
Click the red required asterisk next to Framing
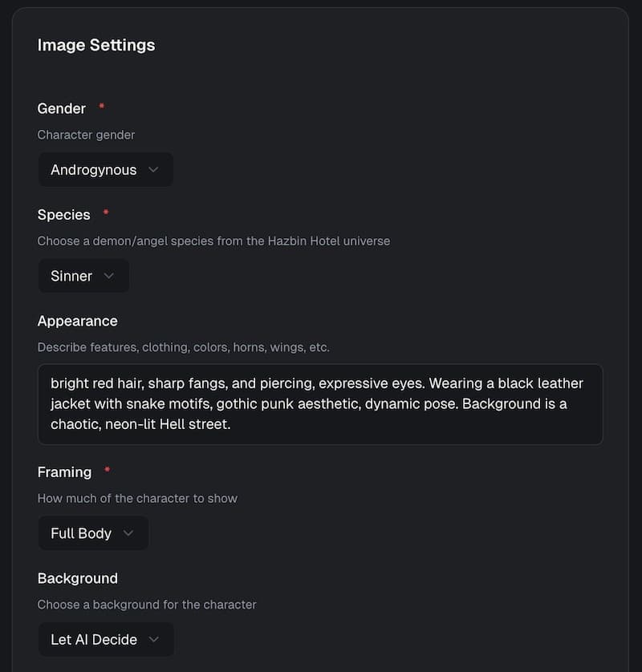[107, 470]
